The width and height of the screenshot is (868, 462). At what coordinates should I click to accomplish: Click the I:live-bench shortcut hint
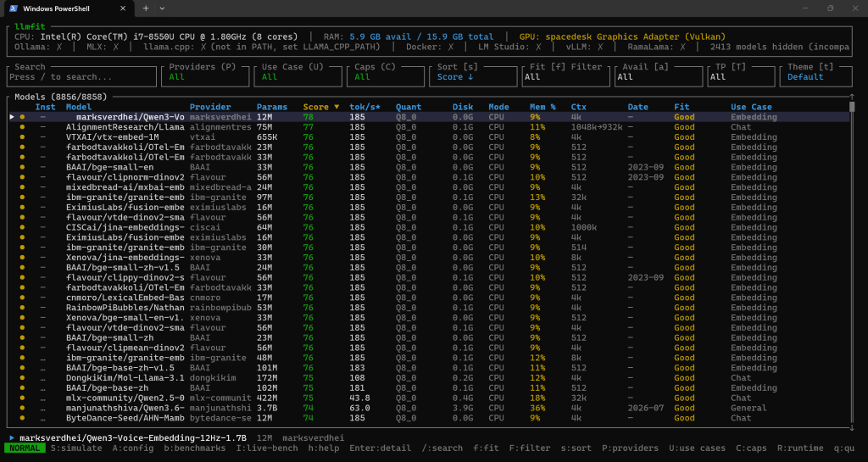267,448
